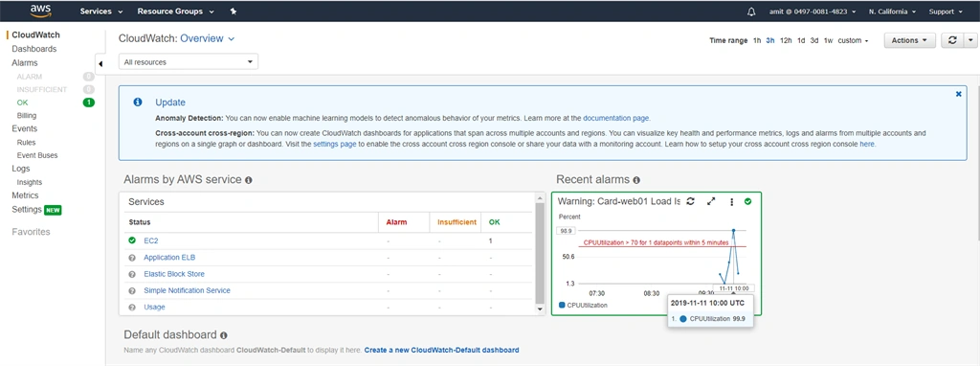Click status icon beside Simple Notification Service
This screenshot has width=980, height=366.
[132, 291]
